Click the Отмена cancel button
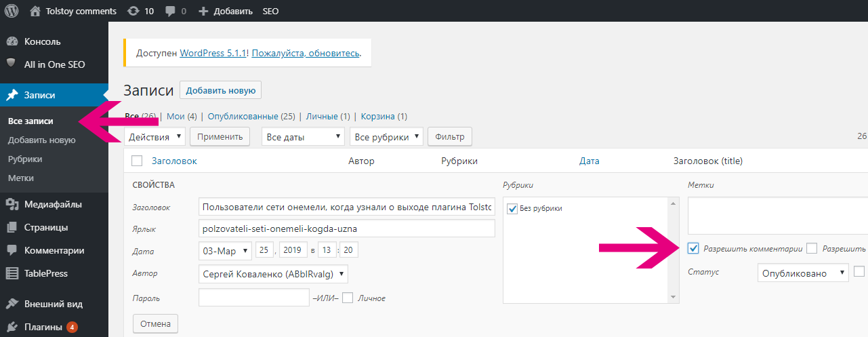868x337 pixels. click(156, 323)
